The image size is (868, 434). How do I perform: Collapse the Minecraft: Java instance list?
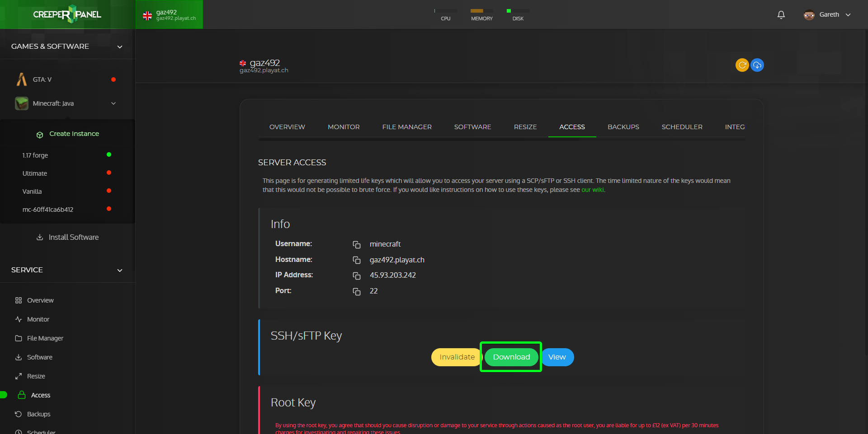pyautogui.click(x=113, y=103)
